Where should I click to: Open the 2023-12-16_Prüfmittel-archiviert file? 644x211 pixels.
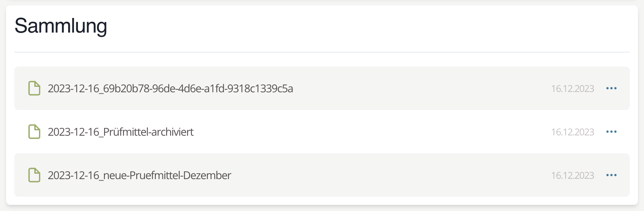point(121,132)
